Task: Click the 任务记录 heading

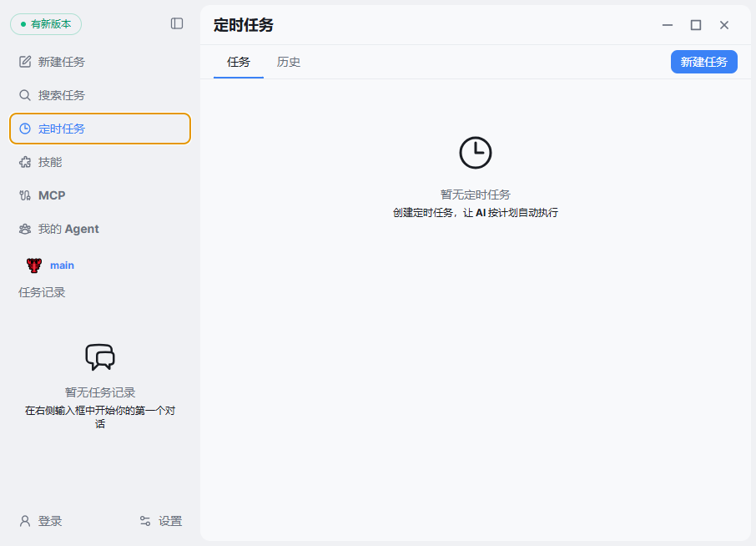Action: [x=42, y=292]
